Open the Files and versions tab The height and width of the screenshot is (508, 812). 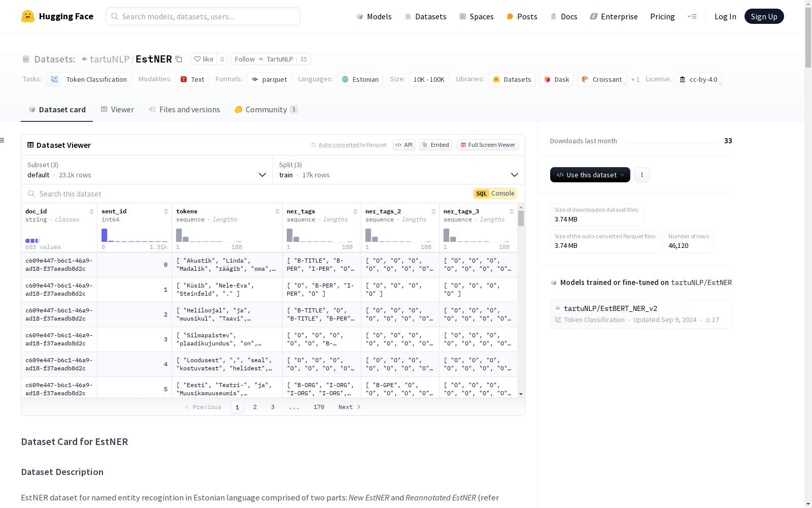pos(184,110)
